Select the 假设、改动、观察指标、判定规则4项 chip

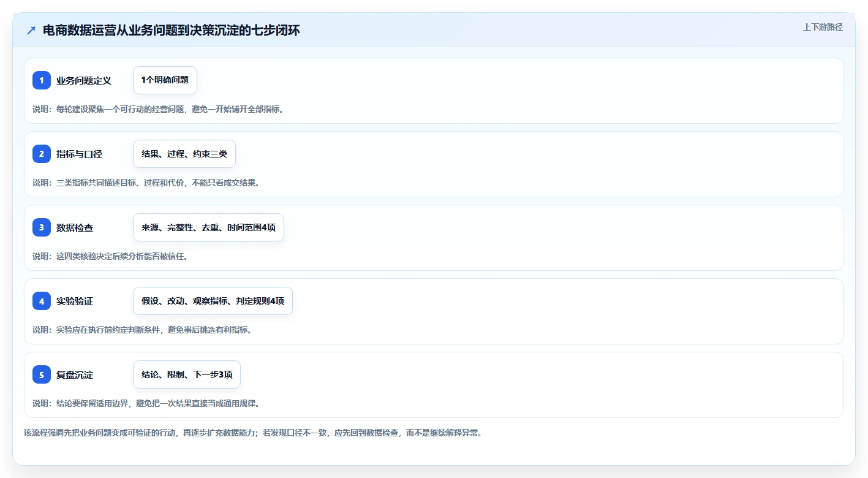point(213,301)
